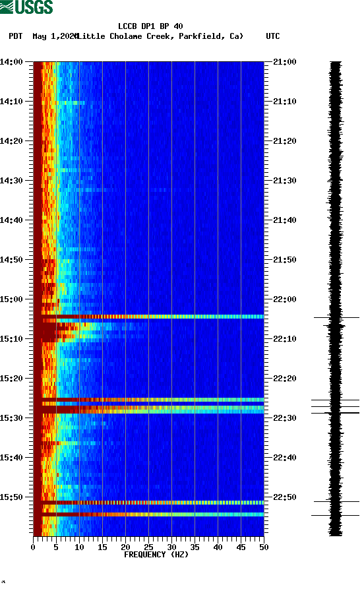Click the '14:40' PDT time label
364x589 pixels.
11,220
